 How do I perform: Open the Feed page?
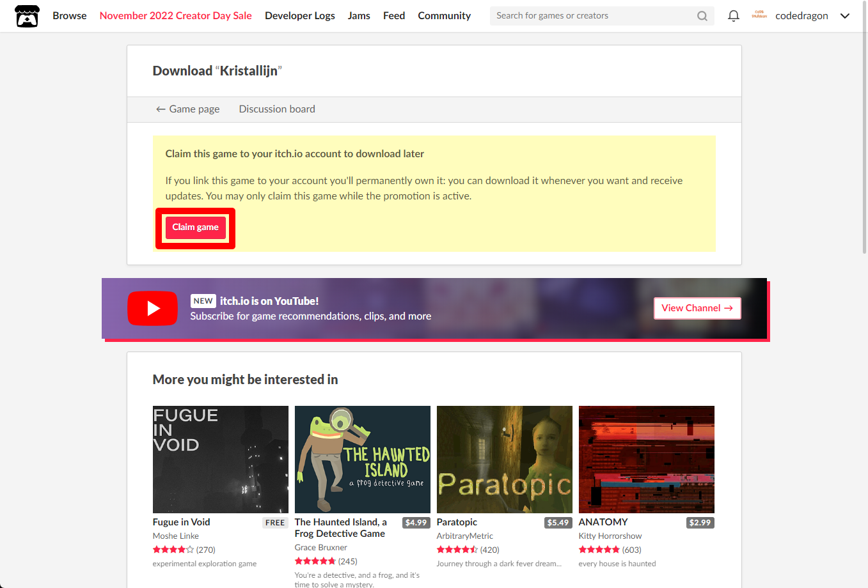(x=394, y=15)
